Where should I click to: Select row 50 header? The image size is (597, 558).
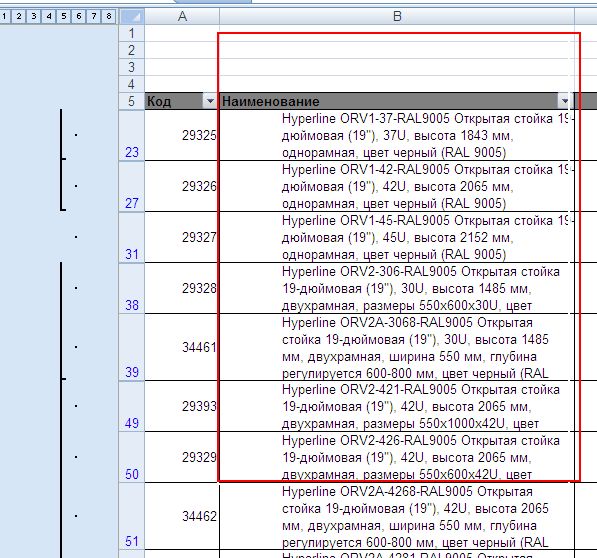click(132, 457)
